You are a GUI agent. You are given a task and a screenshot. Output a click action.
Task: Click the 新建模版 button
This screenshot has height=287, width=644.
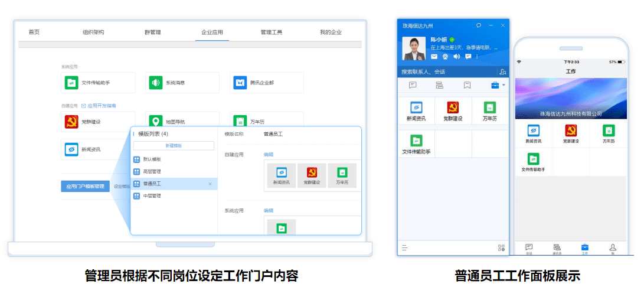pyautogui.click(x=174, y=145)
